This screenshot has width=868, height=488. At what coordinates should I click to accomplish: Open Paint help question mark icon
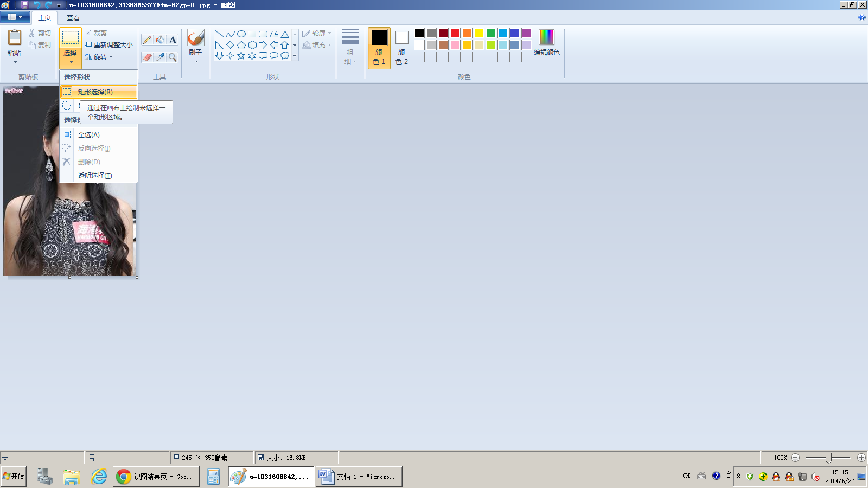(x=862, y=17)
